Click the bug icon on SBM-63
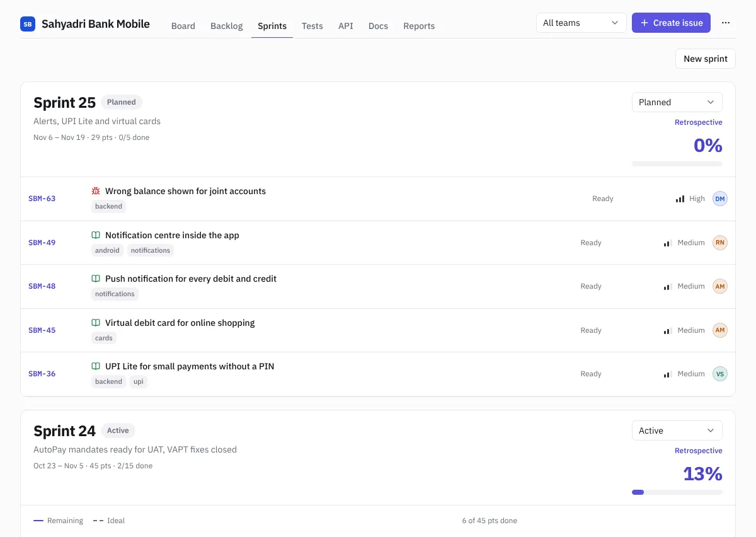Image resolution: width=756 pixels, height=537 pixels. tap(96, 191)
